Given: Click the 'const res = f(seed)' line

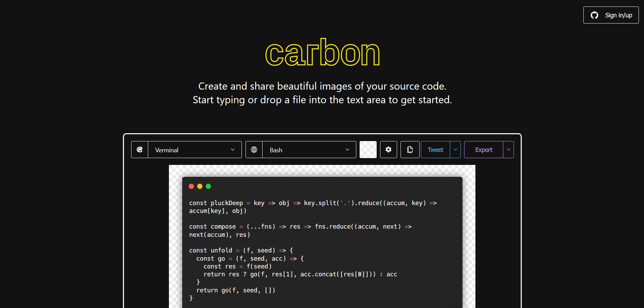Looking at the screenshot, I should [x=238, y=266].
